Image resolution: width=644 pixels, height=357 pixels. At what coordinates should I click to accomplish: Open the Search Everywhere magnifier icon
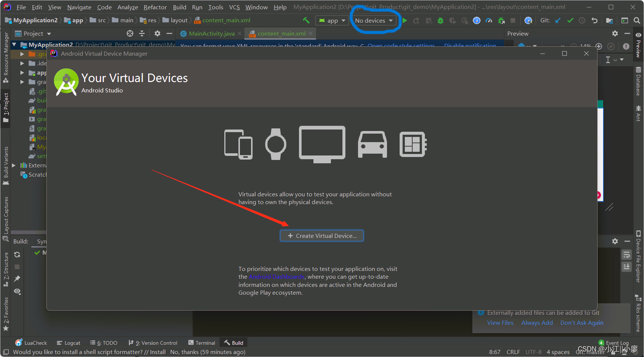tap(637, 20)
